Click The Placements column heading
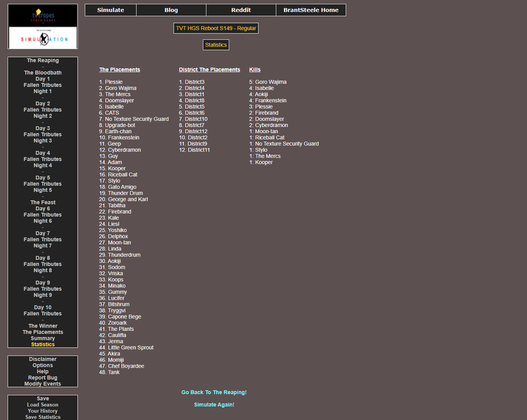Viewport: 527px width, 420px height. coord(120,70)
